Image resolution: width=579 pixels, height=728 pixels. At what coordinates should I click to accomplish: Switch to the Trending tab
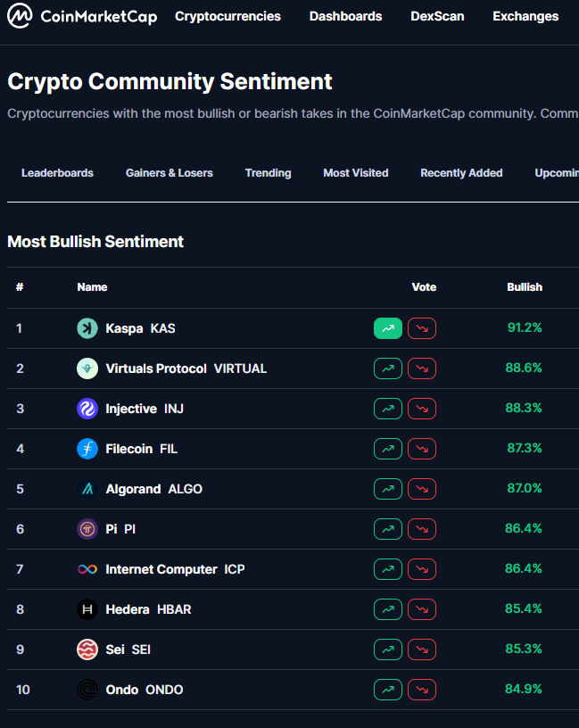[x=268, y=173]
